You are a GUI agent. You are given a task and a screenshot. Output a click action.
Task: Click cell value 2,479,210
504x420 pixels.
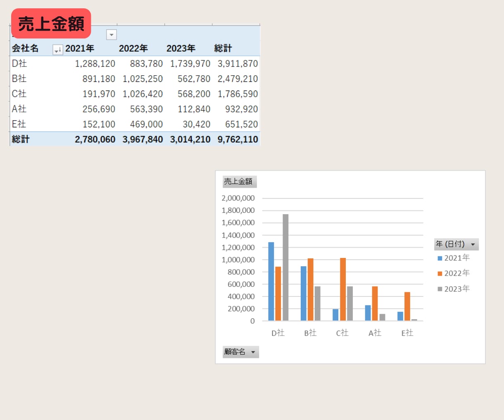point(238,79)
